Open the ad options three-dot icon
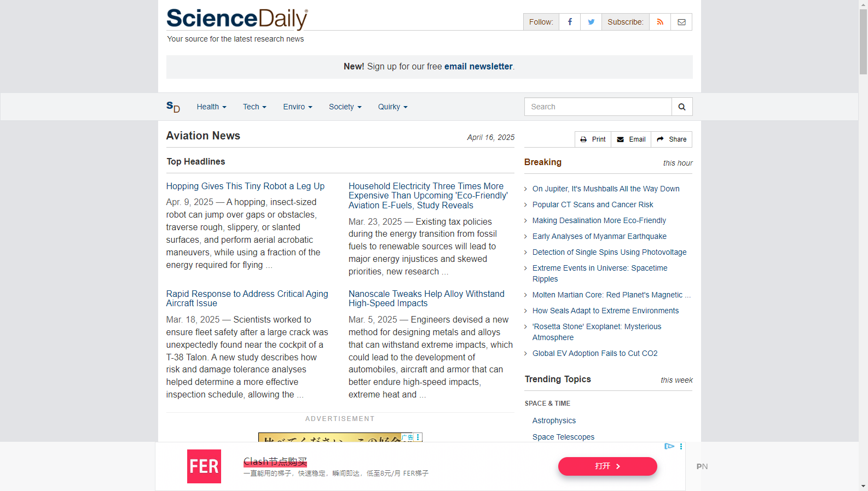 [x=681, y=447]
